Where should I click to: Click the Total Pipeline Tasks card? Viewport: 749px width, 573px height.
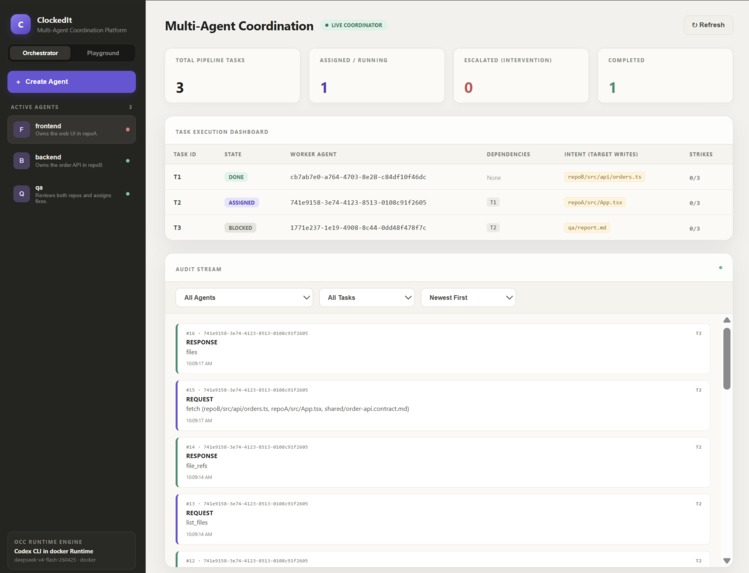pyautogui.click(x=233, y=75)
